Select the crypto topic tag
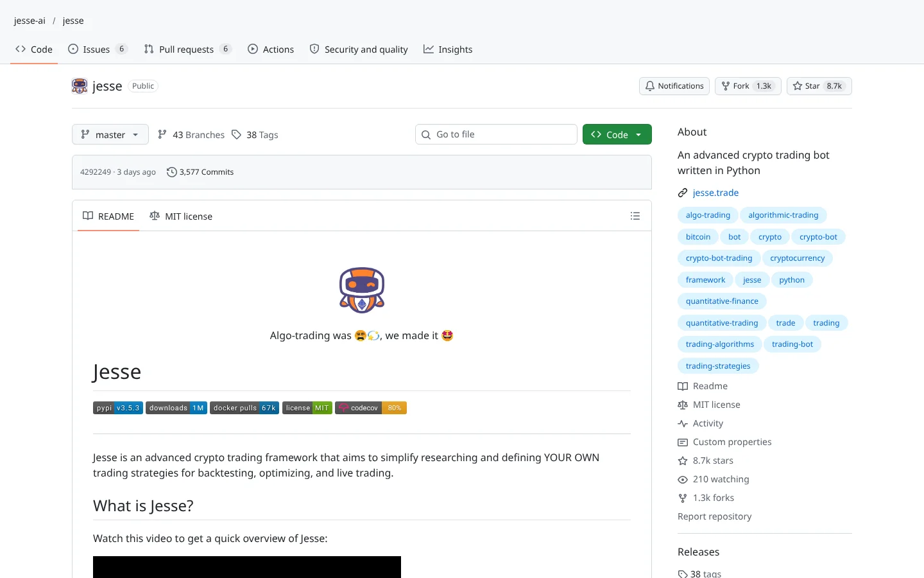924x578 pixels. click(x=770, y=237)
